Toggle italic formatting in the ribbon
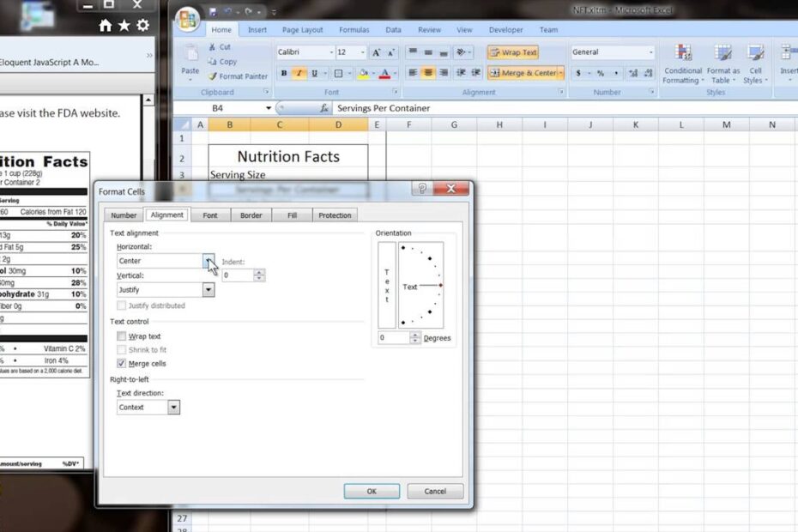This screenshot has height=532, width=798. (299, 74)
